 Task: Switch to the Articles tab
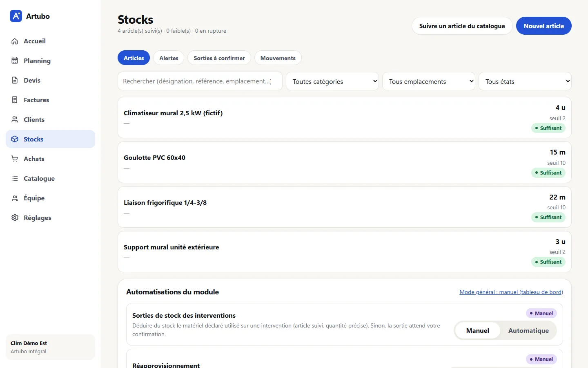[134, 58]
